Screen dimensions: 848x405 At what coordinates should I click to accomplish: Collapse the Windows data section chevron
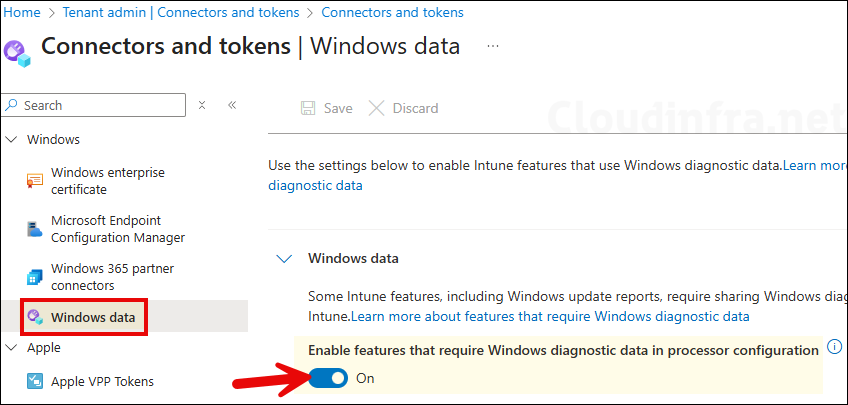[284, 258]
